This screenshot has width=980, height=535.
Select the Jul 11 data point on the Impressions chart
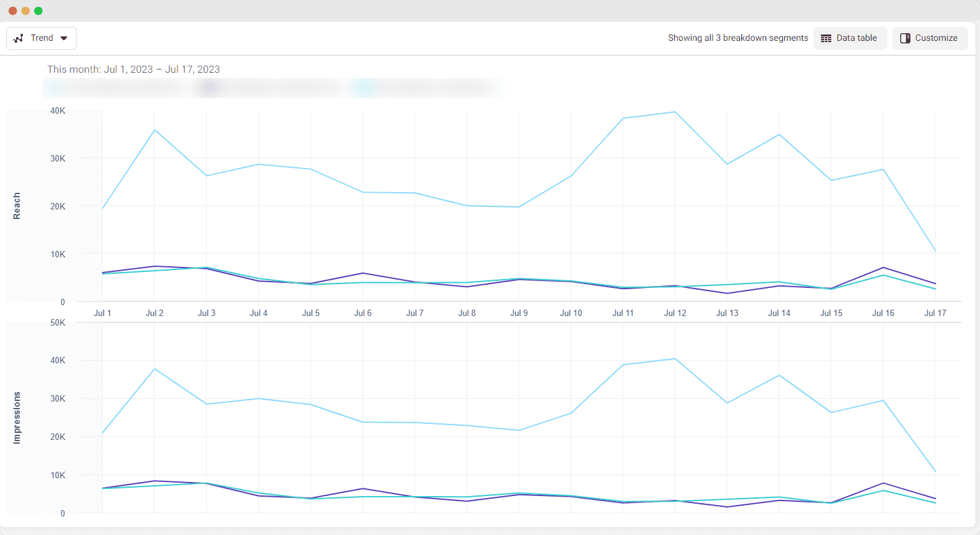pos(622,365)
